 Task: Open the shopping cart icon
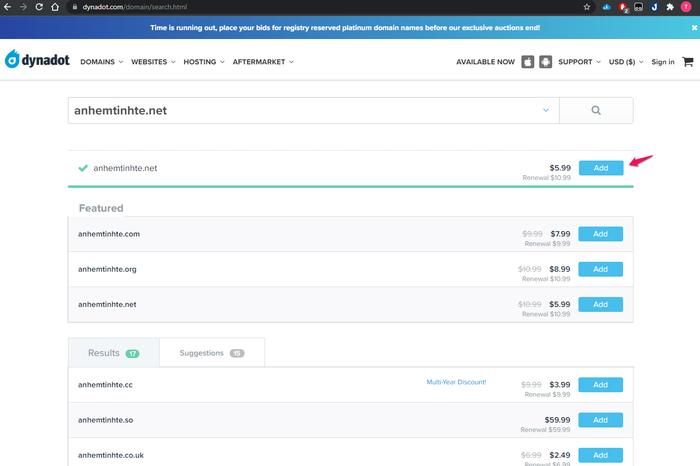click(x=688, y=62)
